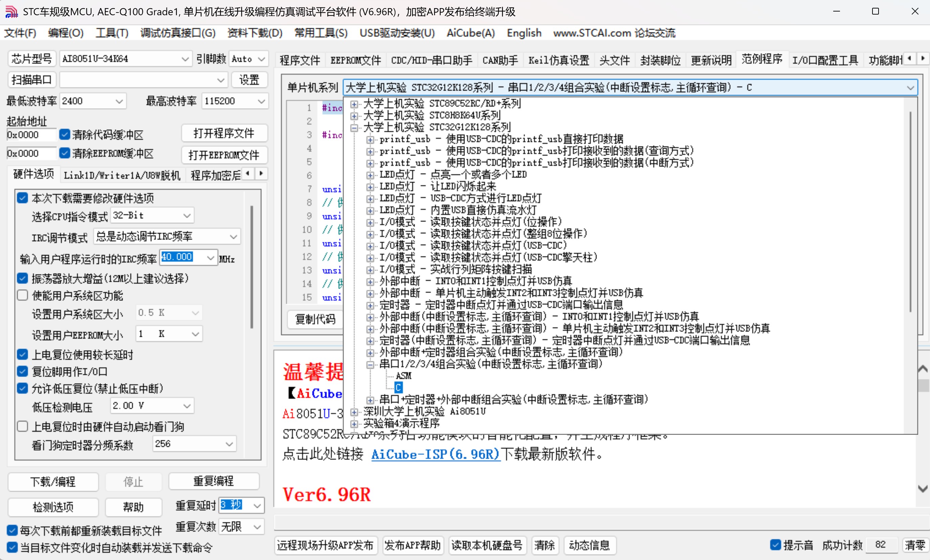Click right arrow beside 程序加密后 tab
Screen dimensions: 930x560
point(261,174)
